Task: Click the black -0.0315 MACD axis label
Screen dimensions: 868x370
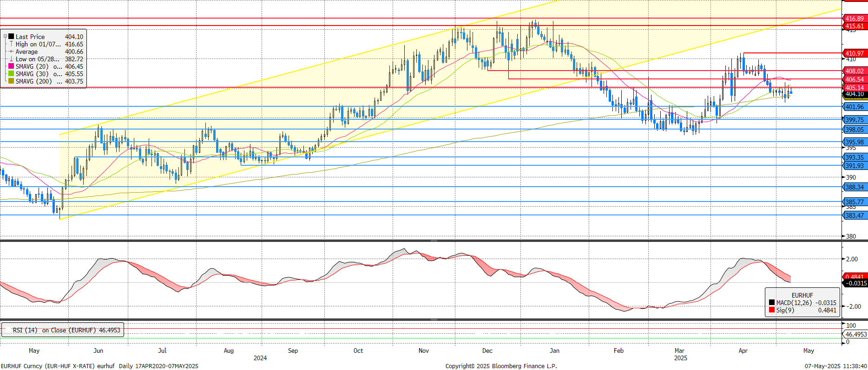Action: [x=855, y=283]
